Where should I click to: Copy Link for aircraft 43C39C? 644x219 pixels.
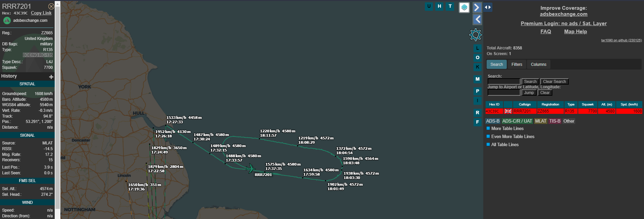coord(41,13)
